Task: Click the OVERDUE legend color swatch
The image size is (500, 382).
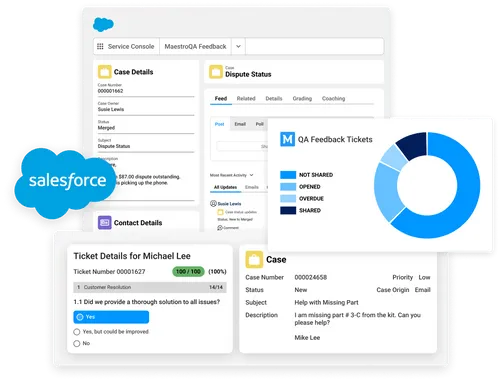Action: pos(288,198)
